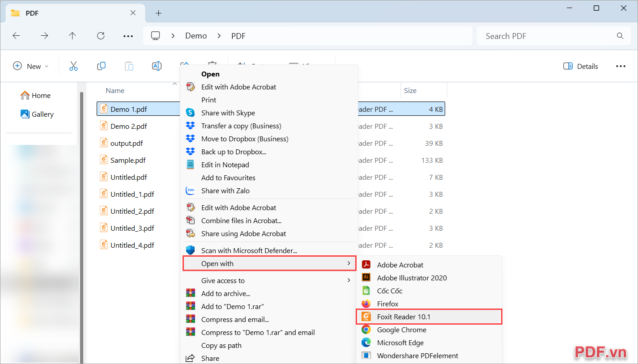Select Share with Zalo

269,190
